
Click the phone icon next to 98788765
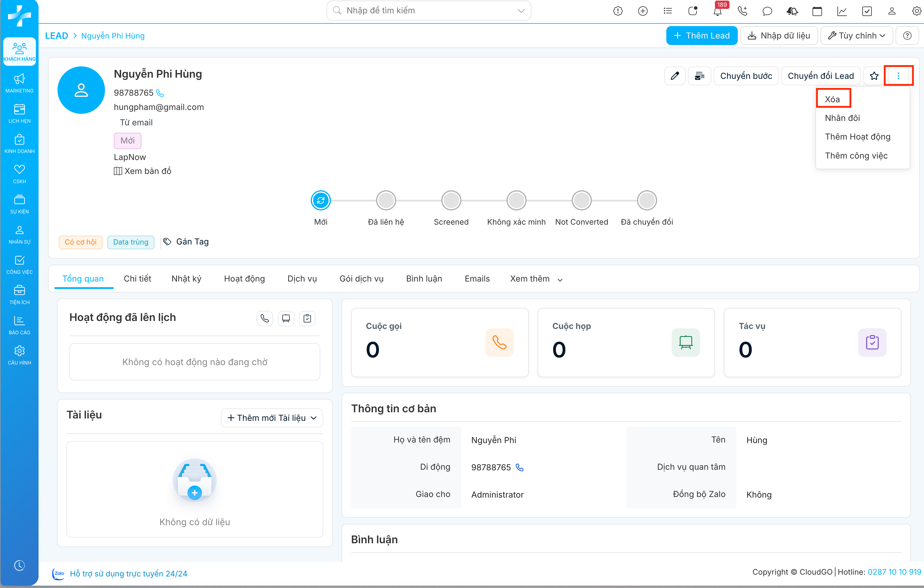(160, 93)
